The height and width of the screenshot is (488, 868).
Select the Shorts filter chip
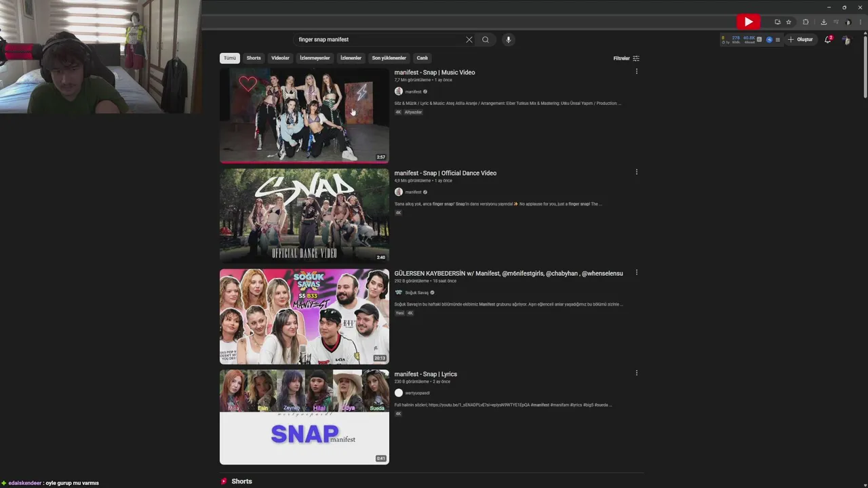click(x=254, y=58)
